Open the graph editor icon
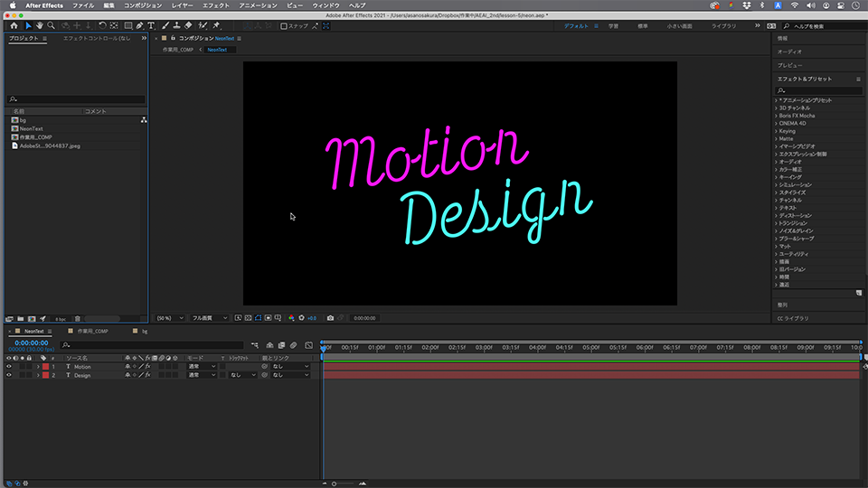Screen dimensions: 868x488 (309, 345)
